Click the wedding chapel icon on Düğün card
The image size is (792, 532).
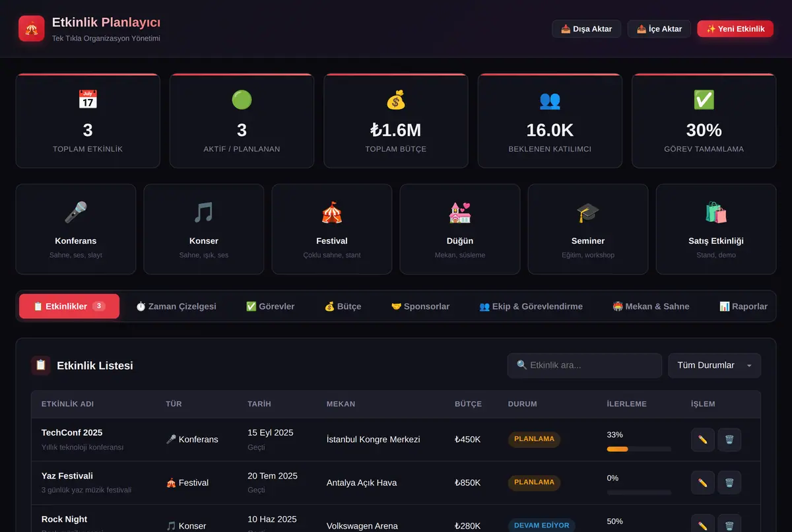click(460, 213)
